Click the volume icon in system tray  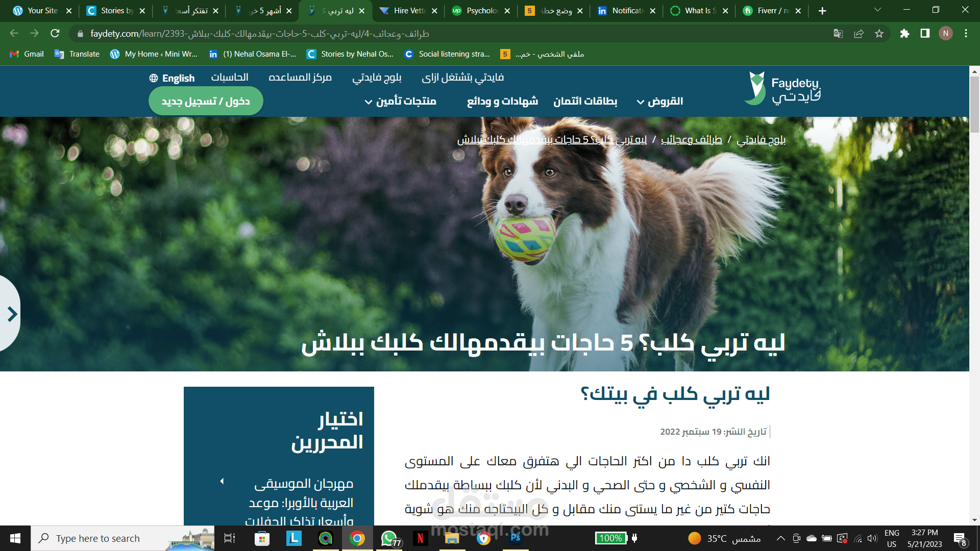[x=872, y=538]
